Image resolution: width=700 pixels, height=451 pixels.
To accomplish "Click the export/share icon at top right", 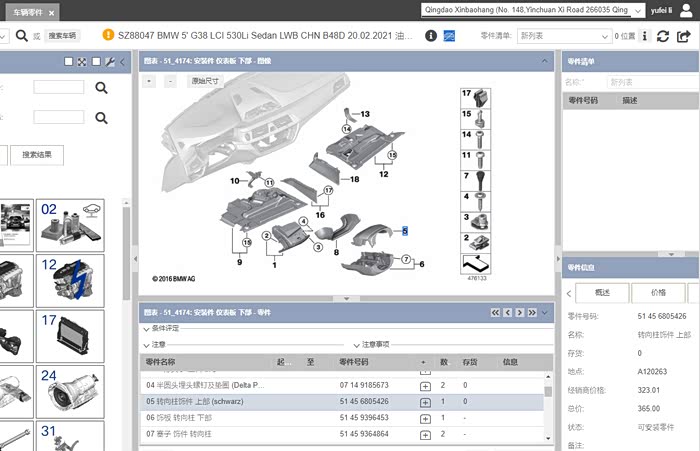I will [685, 36].
